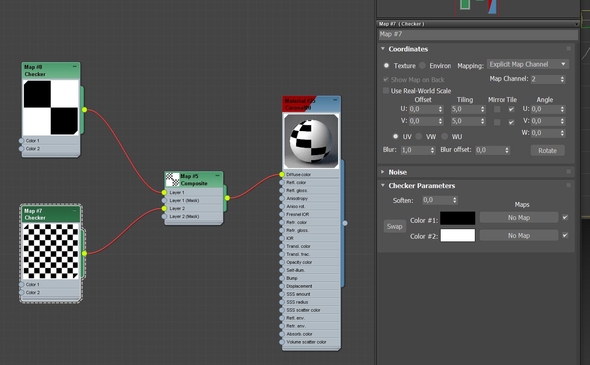Collapse the Checker Parameters rollout

point(421,186)
